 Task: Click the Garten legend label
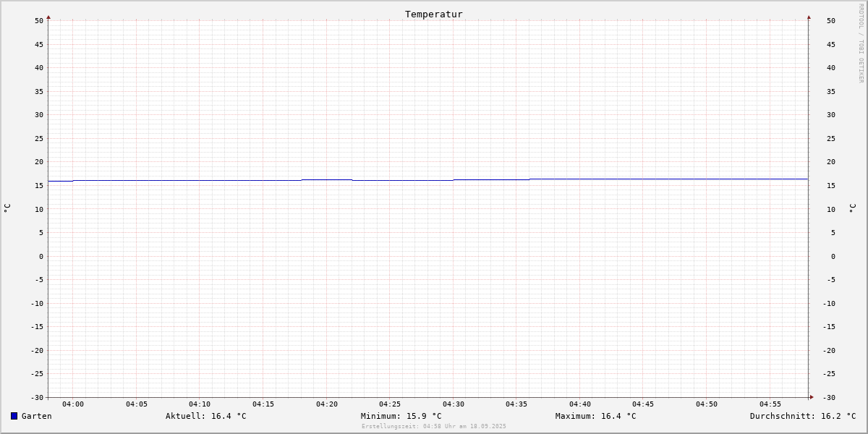(x=37, y=416)
